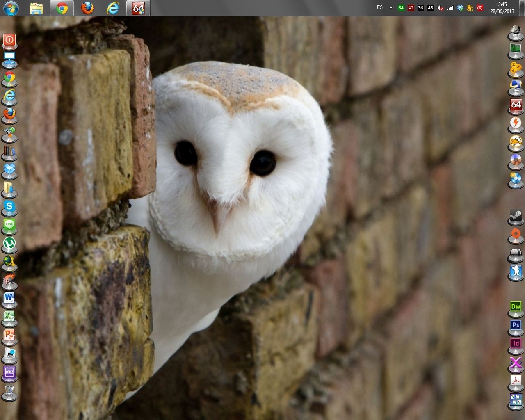Open the folder icon in left dock

(9, 189)
